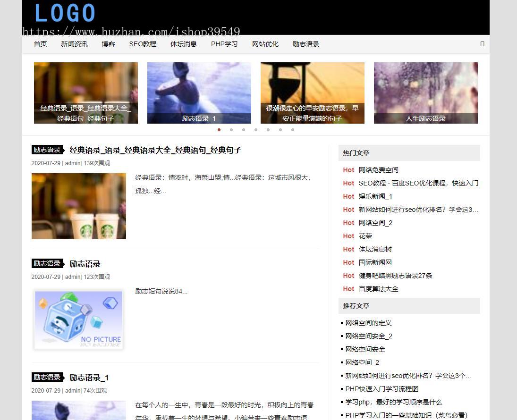Select the fifth carousel pagination dot
Screen dimensions: 517x420
coord(268,130)
